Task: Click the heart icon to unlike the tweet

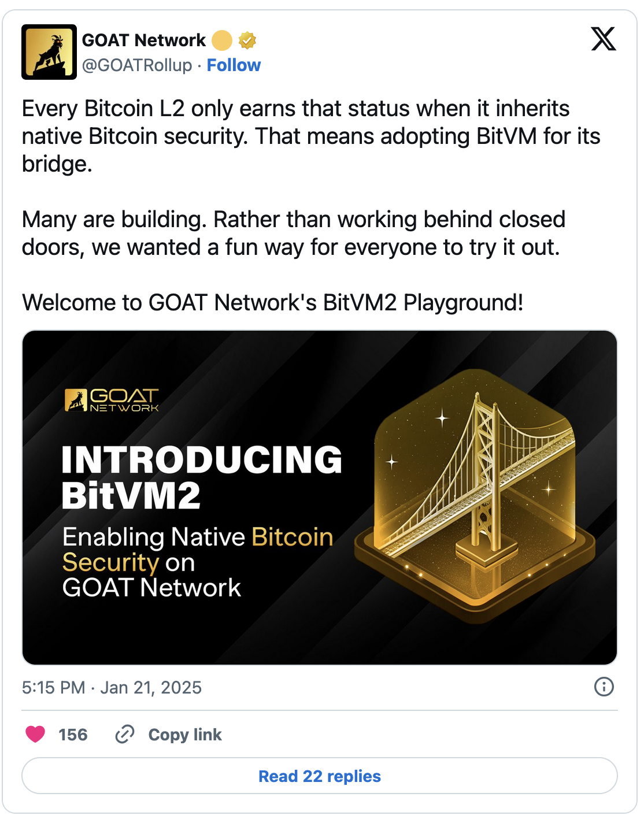Action: click(36, 735)
